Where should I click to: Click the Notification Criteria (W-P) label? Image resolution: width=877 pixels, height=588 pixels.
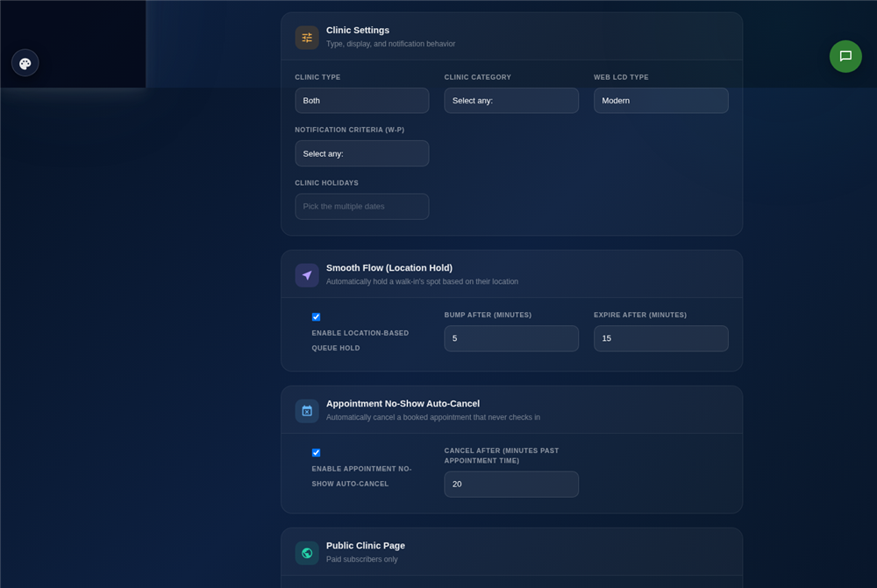(x=350, y=131)
